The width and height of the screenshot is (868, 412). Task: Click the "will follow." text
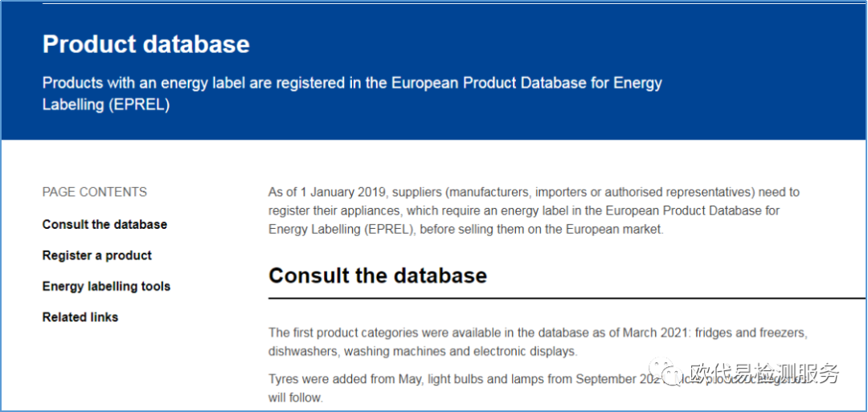(296, 398)
